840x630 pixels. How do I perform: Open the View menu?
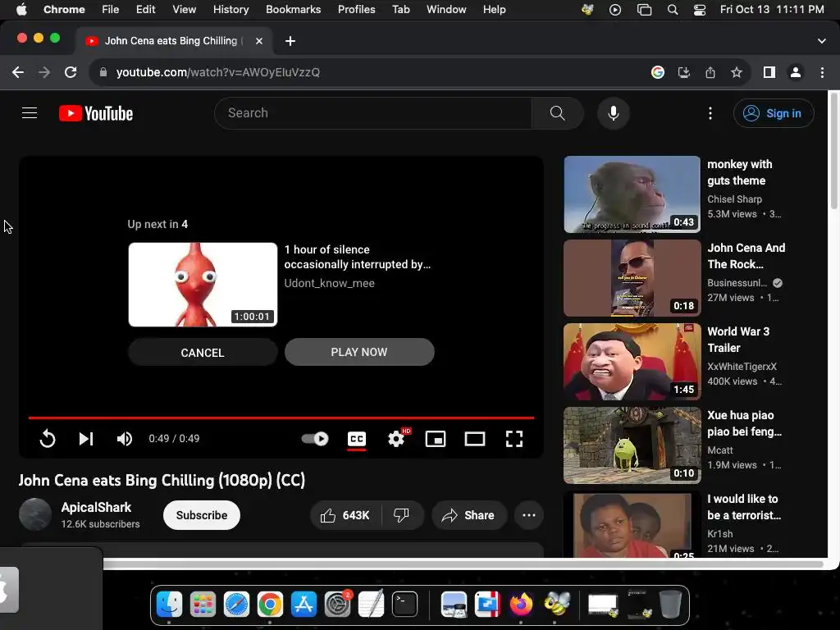[x=185, y=10]
